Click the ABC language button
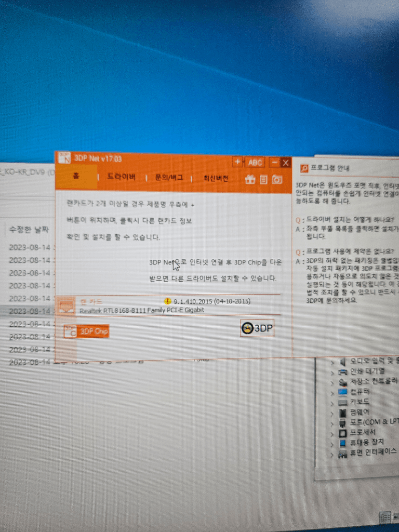This screenshot has width=399, height=532. [x=255, y=163]
